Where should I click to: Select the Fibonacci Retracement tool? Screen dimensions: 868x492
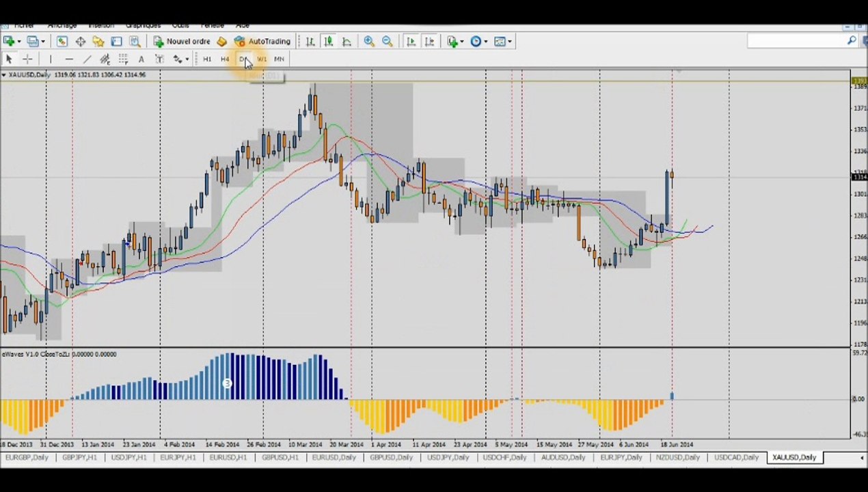click(x=123, y=59)
